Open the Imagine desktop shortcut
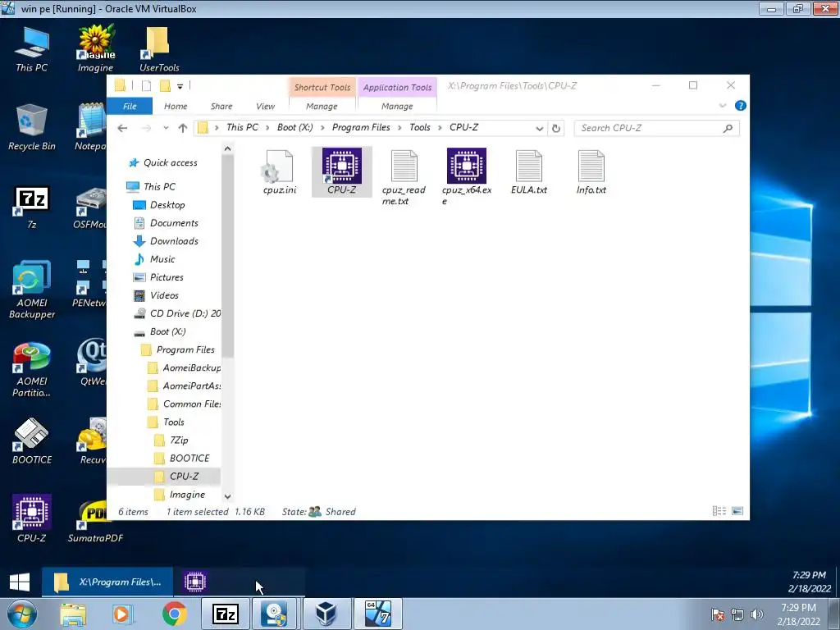Viewport: 840px width, 630px height. click(95, 48)
